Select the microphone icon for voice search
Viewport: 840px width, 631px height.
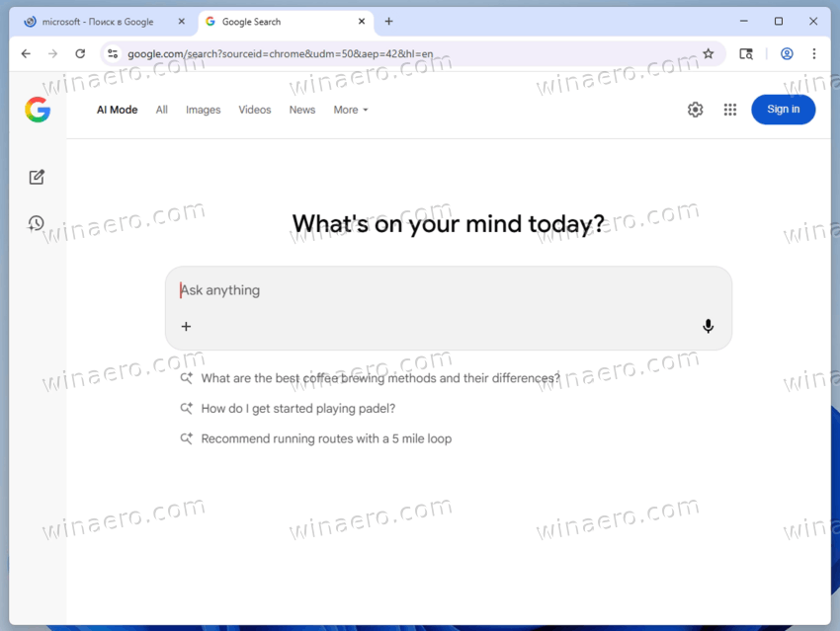pyautogui.click(x=708, y=326)
